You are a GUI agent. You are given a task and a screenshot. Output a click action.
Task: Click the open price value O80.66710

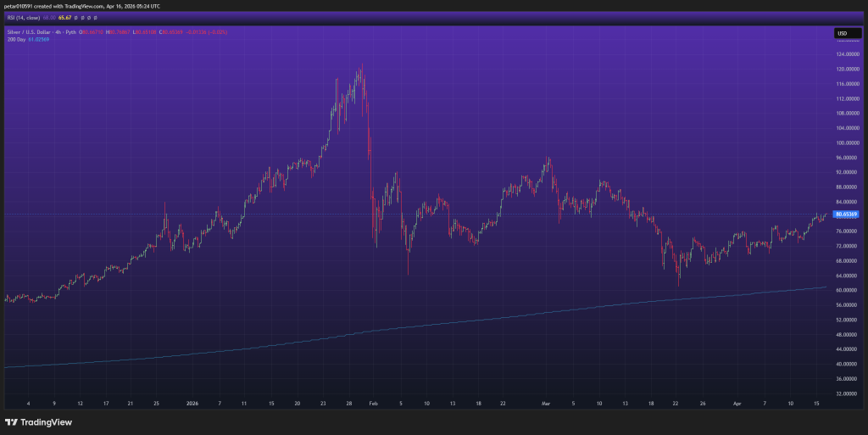coord(91,32)
